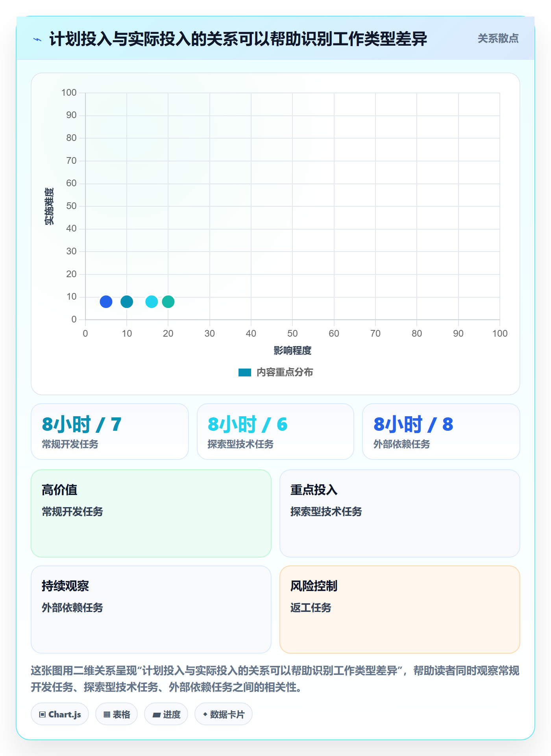Click the Chart.js chip square icon

pyautogui.click(x=43, y=715)
